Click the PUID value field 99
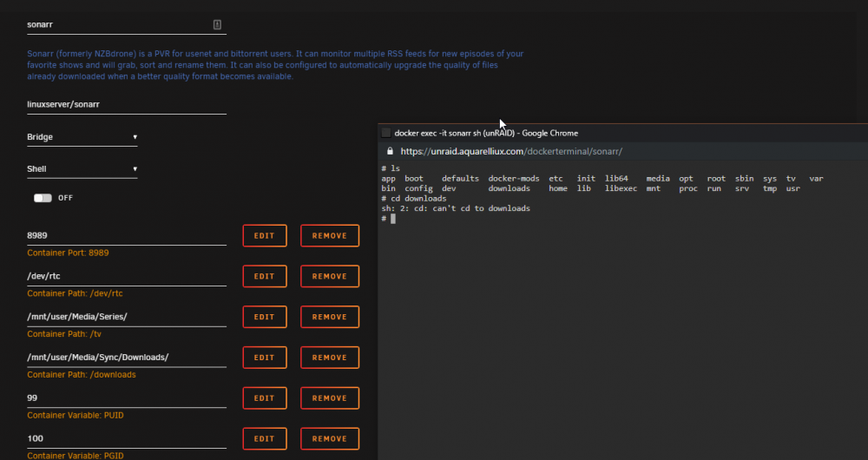Image resolution: width=868 pixels, height=460 pixels. pos(126,398)
